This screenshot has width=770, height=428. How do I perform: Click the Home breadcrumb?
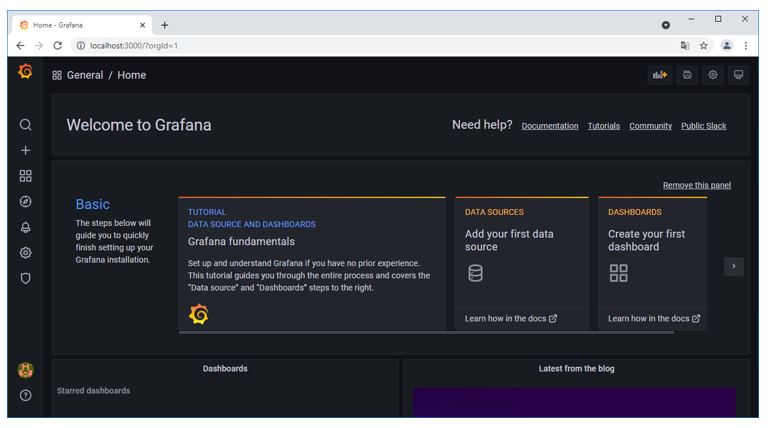[x=132, y=75]
